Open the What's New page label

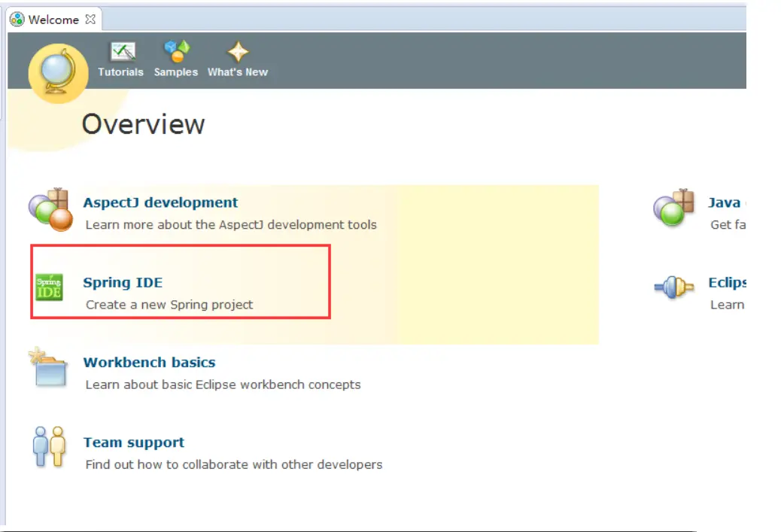(238, 71)
